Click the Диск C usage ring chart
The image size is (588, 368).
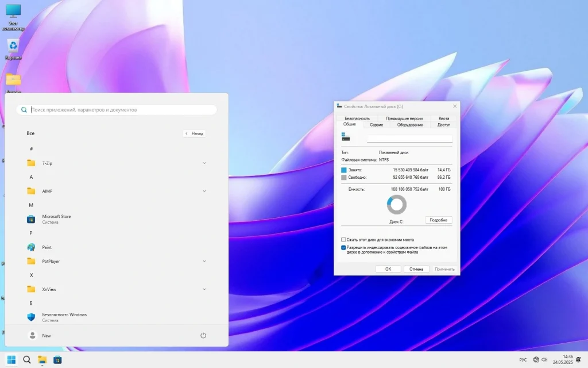pyautogui.click(x=396, y=204)
